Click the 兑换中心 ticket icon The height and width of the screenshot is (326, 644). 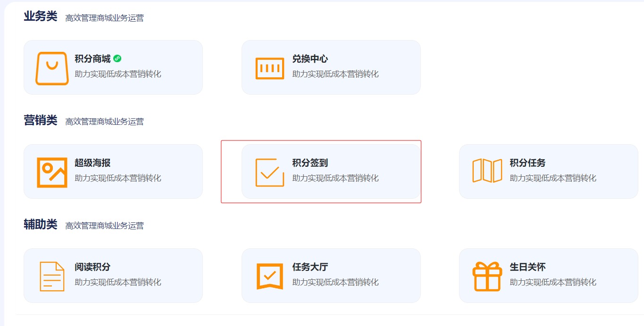pyautogui.click(x=270, y=68)
